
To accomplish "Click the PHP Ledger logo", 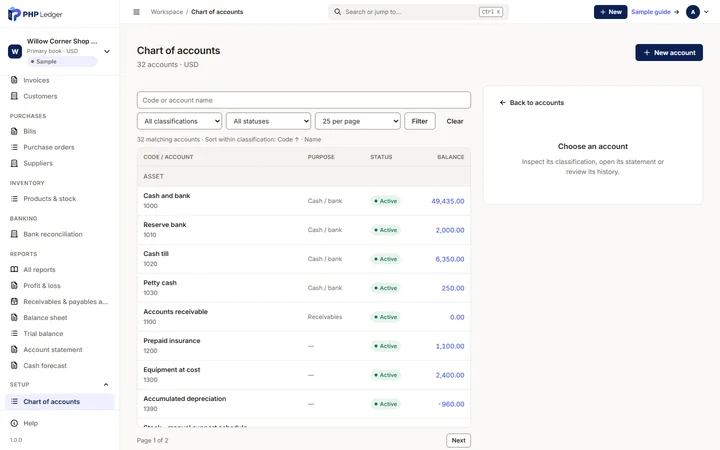I will click(35, 14).
